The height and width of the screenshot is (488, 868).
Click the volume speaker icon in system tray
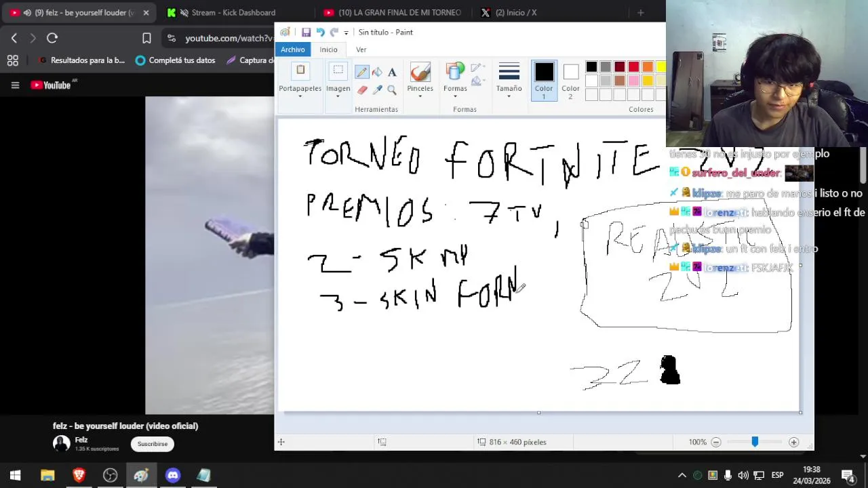(743, 475)
